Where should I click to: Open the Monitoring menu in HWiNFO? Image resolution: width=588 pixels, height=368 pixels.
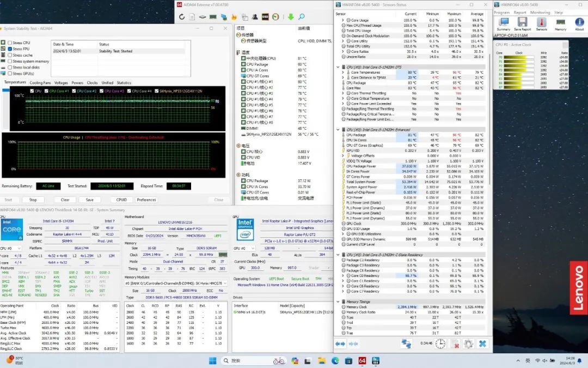point(540,13)
